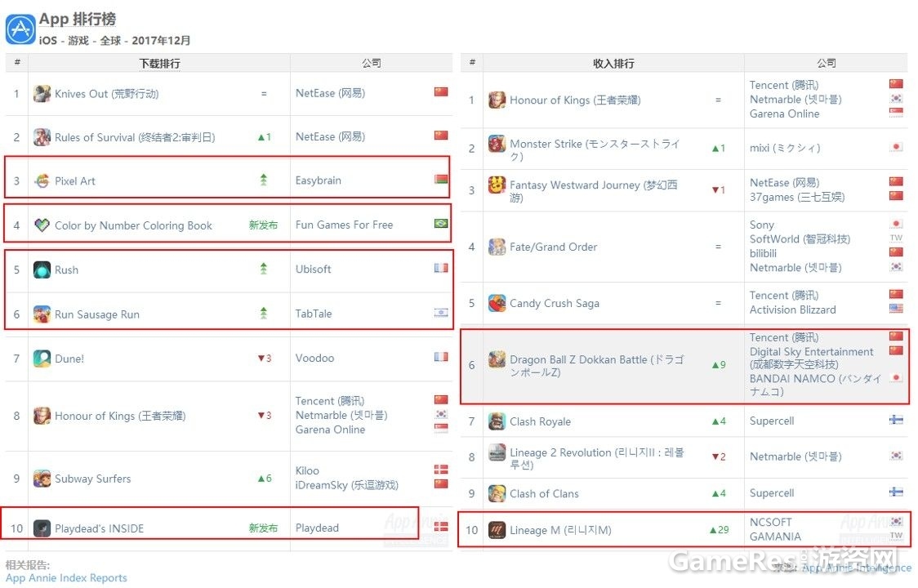Click the App Store logo icon

(20, 29)
